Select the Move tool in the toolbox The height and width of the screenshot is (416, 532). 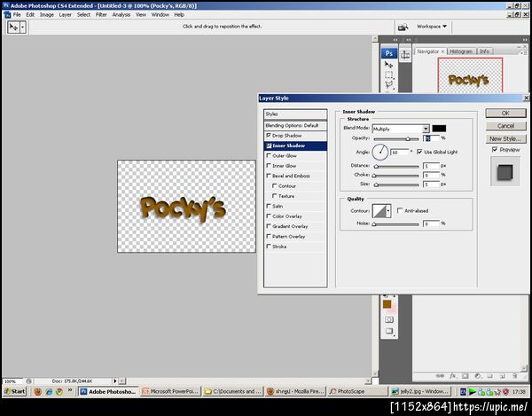(x=389, y=65)
